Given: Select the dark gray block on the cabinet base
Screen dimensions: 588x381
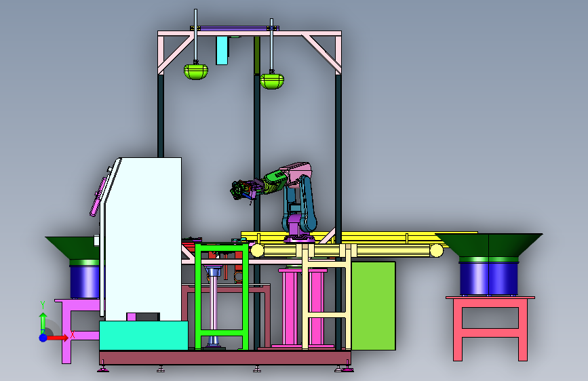Looking at the screenshot, I should pos(148,317).
